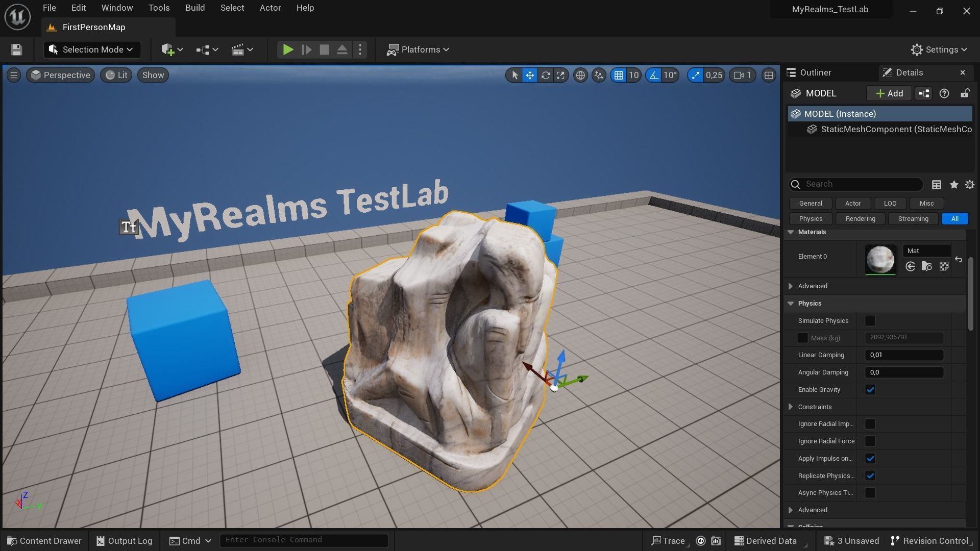Viewport: 980px width, 551px height.
Task: Toggle rotation snapping angle icon
Action: 654,75
